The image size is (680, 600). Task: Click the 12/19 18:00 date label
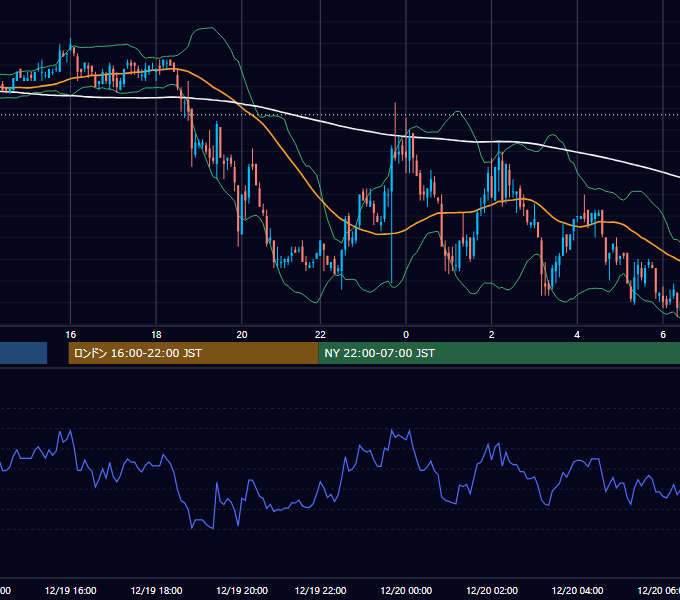156,590
